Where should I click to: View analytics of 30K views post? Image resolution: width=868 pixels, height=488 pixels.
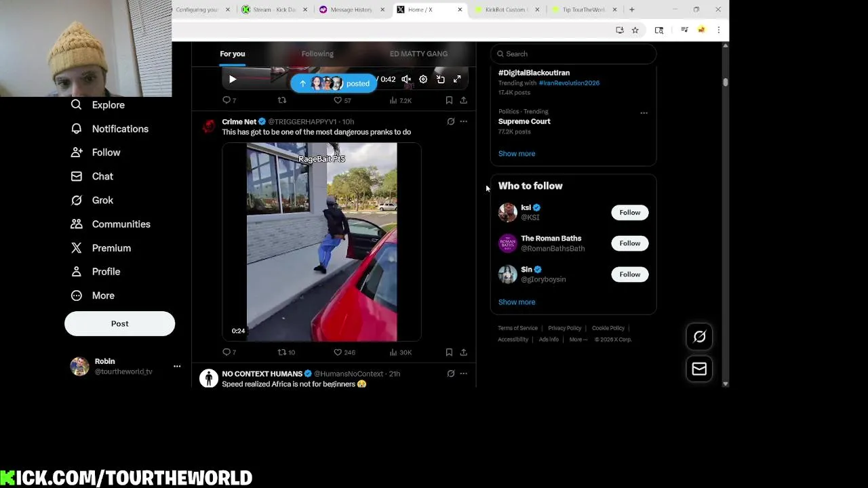pos(400,352)
